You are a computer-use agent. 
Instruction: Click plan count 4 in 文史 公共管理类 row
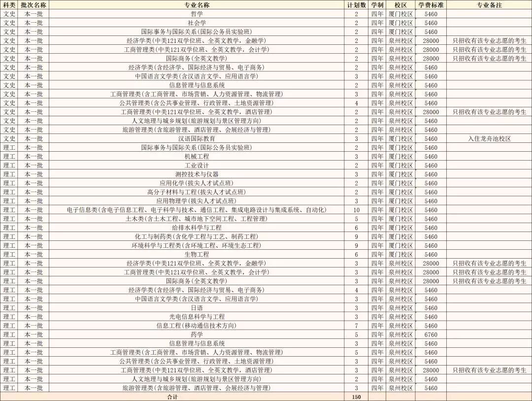[356, 103]
